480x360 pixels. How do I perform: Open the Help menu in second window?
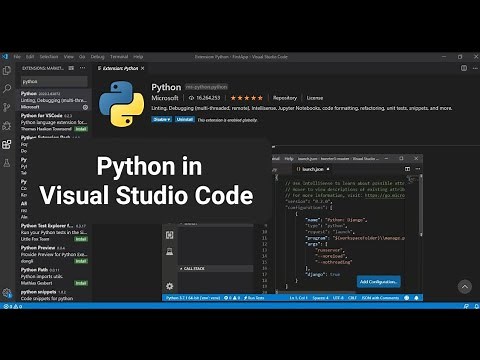pyautogui.click(x=289, y=159)
